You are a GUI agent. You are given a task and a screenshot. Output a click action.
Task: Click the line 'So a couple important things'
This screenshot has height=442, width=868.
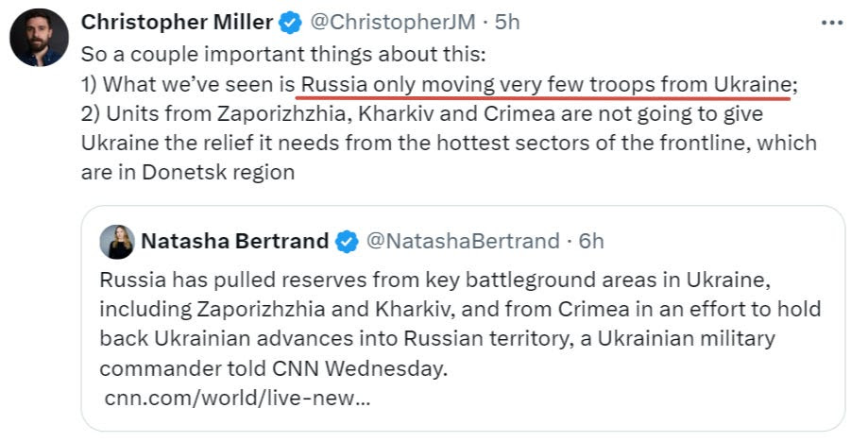point(283,55)
